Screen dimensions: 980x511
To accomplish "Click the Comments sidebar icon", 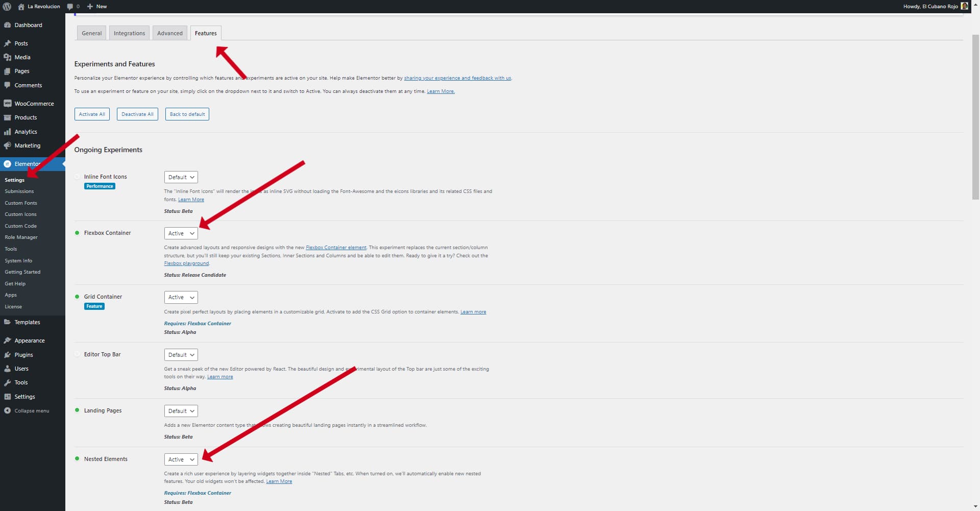I will pos(7,85).
